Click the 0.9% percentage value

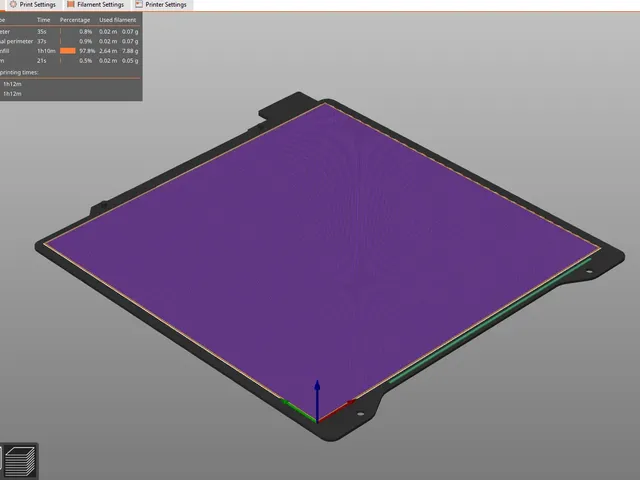coord(86,41)
